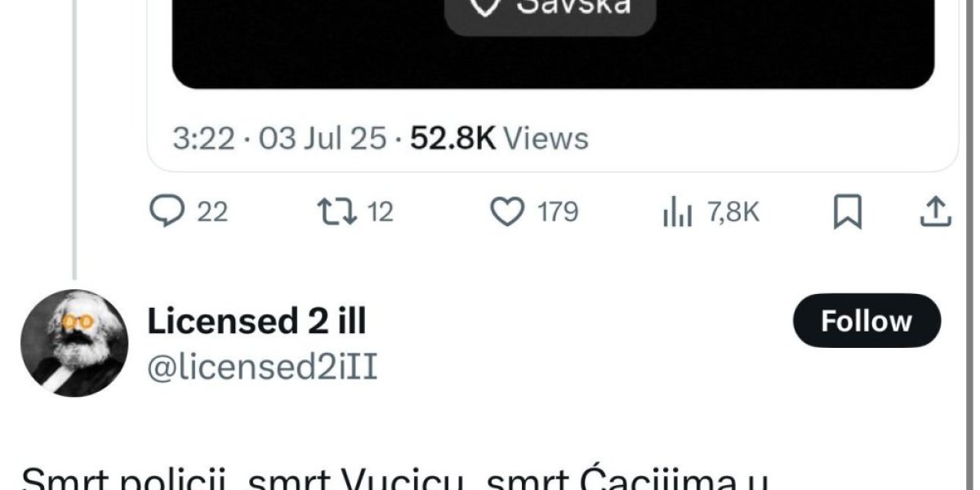Image resolution: width=980 pixels, height=490 pixels.
Task: Open replies via the comment bubble icon
Action: click(167, 212)
